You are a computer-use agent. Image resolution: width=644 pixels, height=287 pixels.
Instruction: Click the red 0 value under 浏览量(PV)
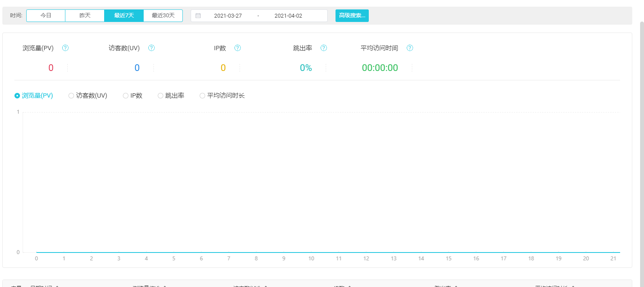click(x=51, y=68)
